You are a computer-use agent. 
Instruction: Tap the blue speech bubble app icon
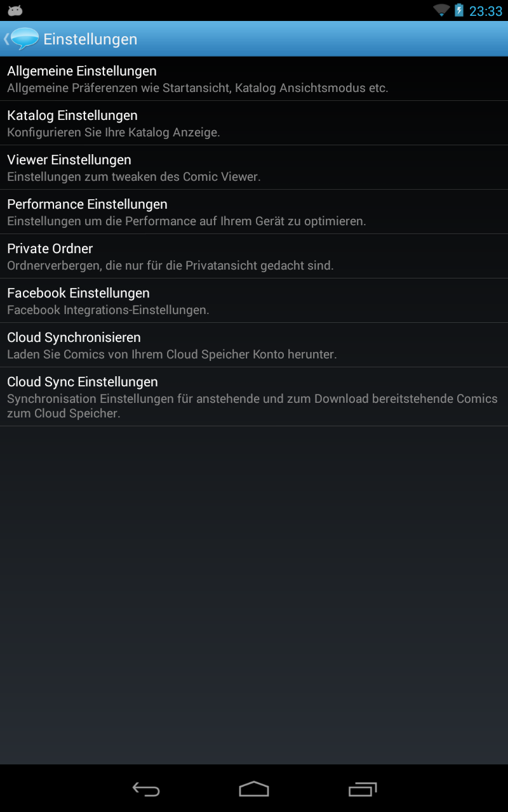pos(25,39)
